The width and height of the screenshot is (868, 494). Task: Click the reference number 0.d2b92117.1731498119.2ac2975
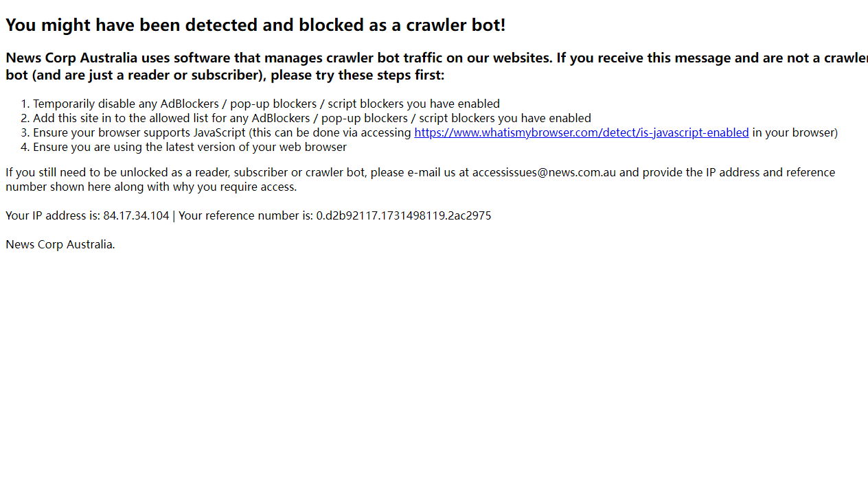(403, 215)
